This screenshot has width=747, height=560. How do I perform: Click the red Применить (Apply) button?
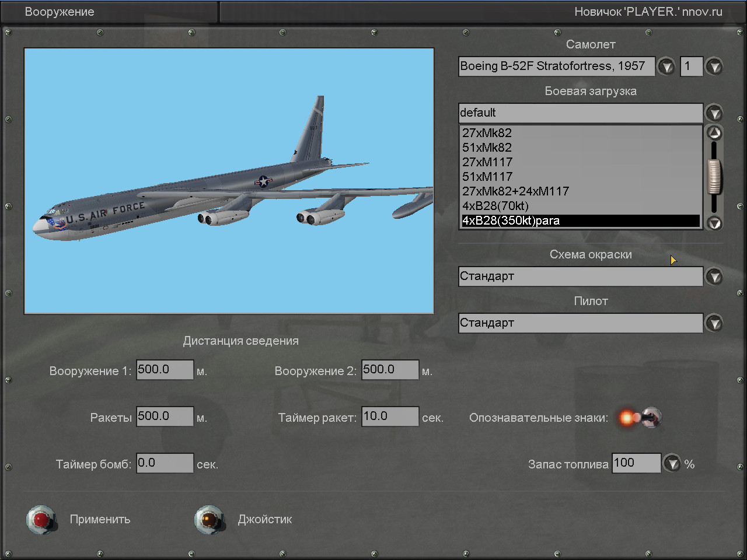click(x=41, y=520)
